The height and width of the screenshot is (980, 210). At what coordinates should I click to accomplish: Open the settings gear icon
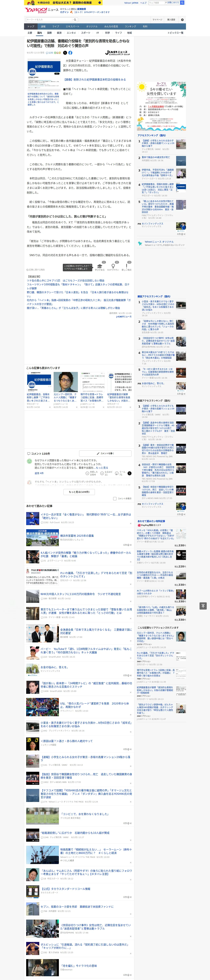pyautogui.click(x=182, y=20)
